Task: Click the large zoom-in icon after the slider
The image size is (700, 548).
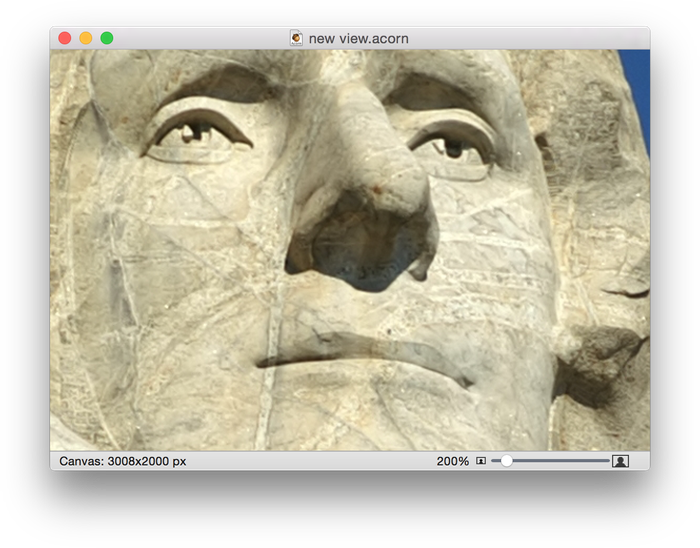Action: 621,461
